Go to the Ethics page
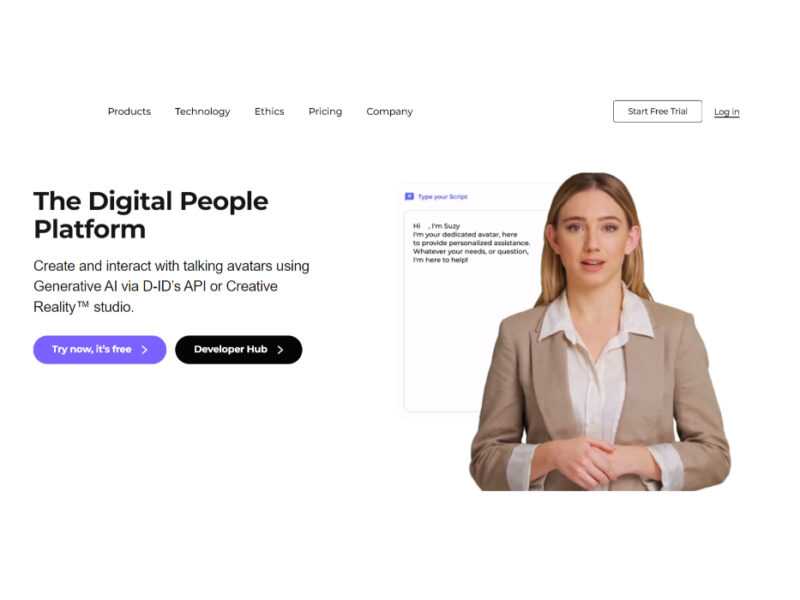The image size is (800, 600). pos(269,111)
